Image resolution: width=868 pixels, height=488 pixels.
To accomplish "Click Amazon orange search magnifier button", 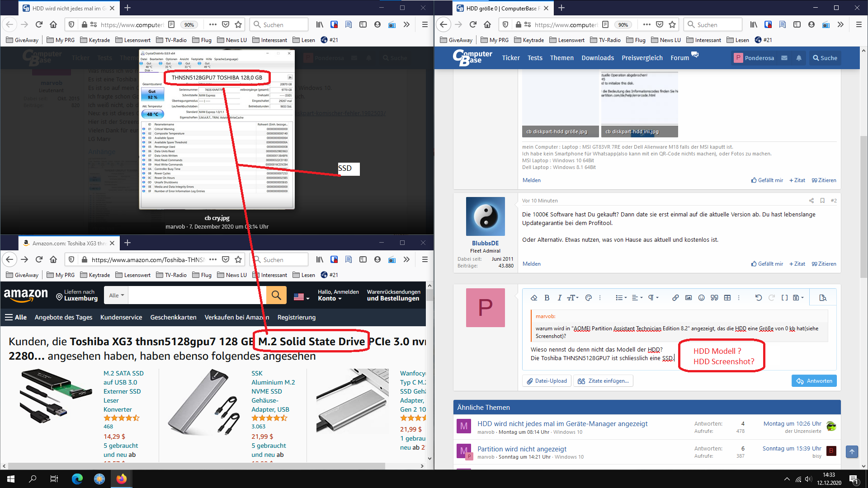I will [x=276, y=296].
